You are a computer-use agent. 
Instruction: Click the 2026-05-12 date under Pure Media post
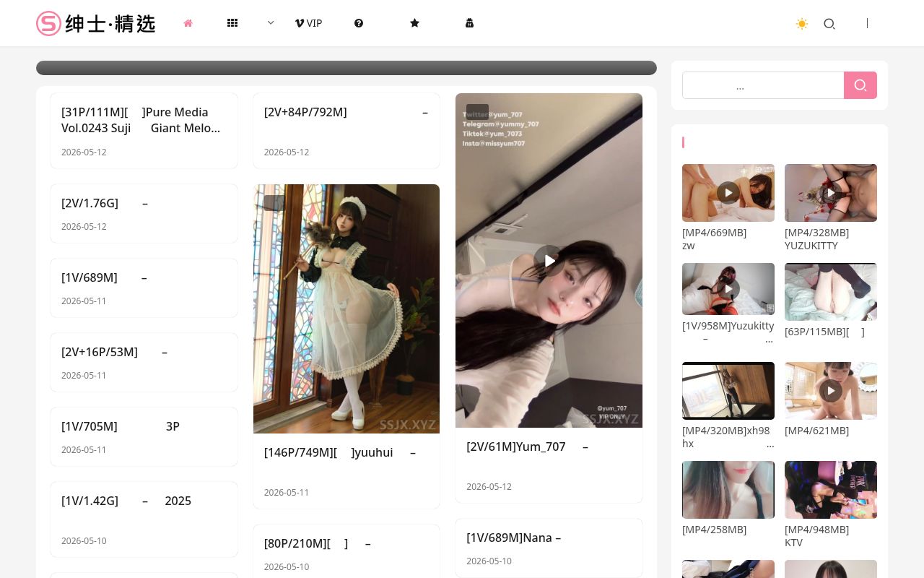tap(84, 152)
